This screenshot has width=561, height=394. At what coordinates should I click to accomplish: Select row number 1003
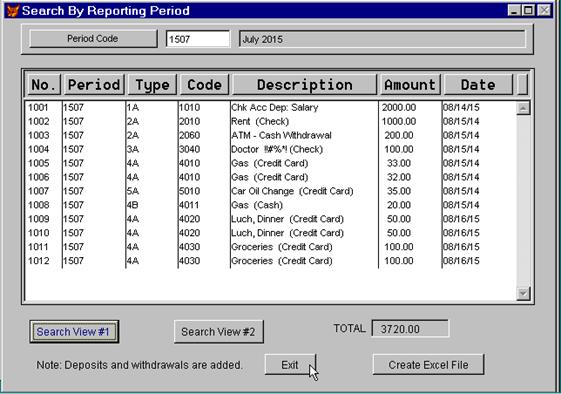coord(271,135)
